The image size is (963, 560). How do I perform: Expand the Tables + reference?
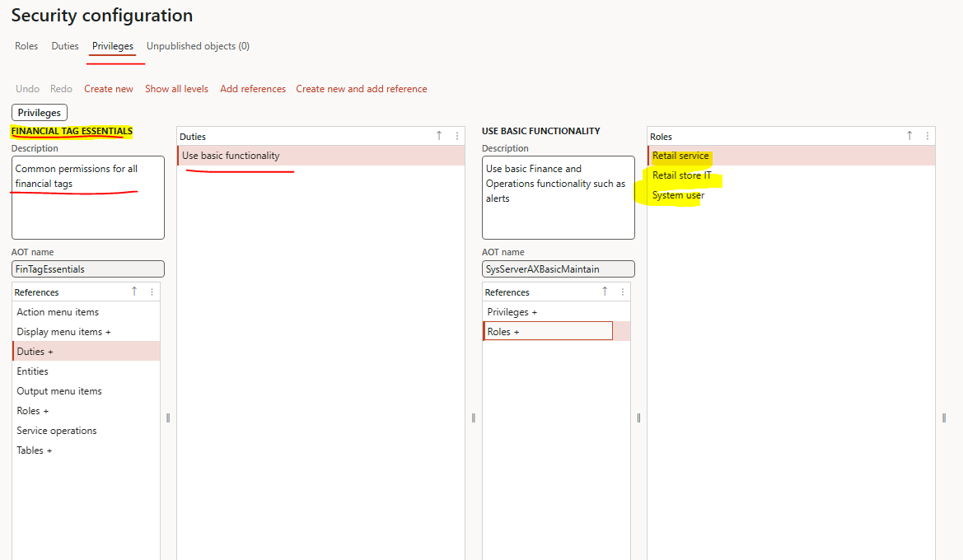35,450
